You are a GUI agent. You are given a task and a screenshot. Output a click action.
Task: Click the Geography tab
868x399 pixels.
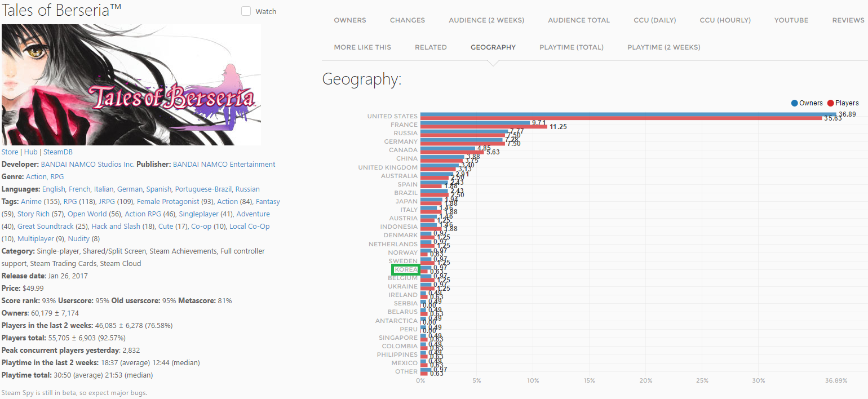point(493,47)
